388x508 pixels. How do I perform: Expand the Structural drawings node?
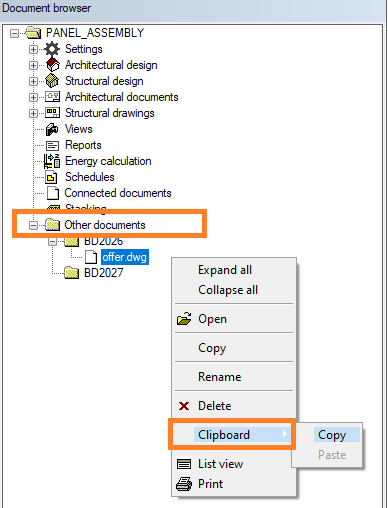(x=33, y=113)
